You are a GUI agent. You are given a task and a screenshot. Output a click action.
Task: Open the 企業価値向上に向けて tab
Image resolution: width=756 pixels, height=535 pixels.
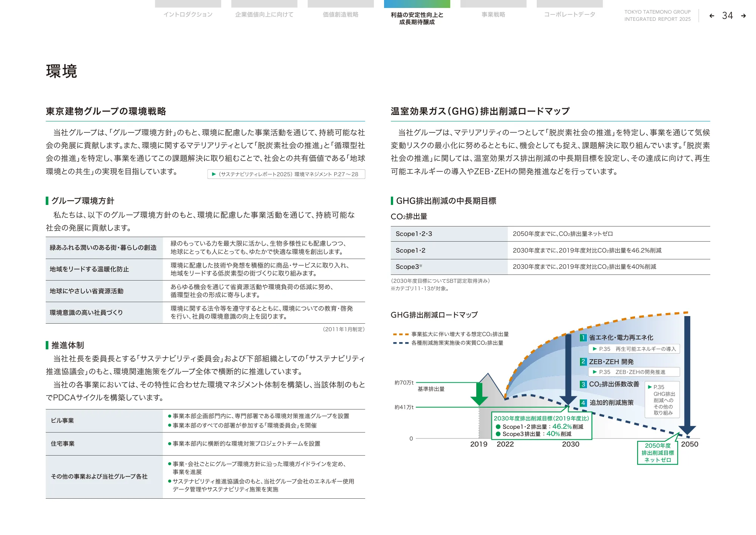(x=264, y=14)
